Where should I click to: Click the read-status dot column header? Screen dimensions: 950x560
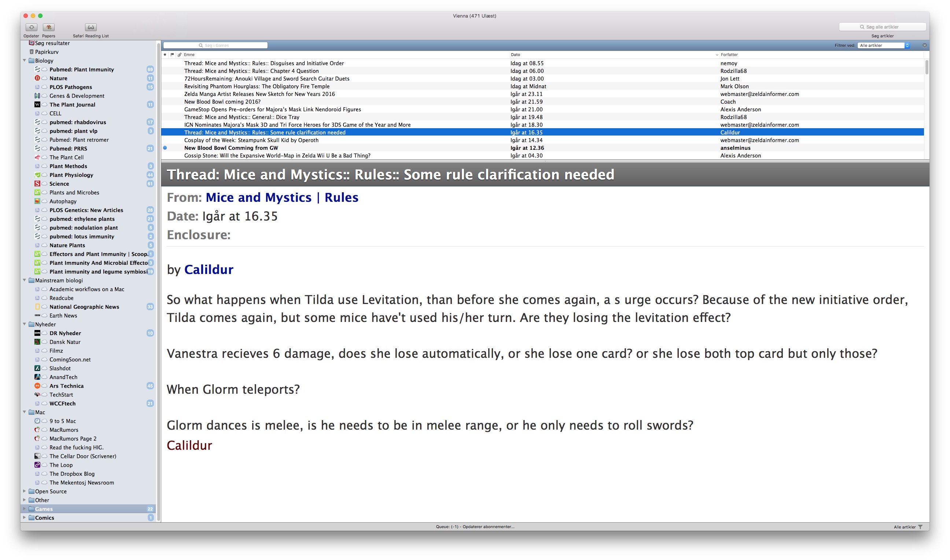165,55
